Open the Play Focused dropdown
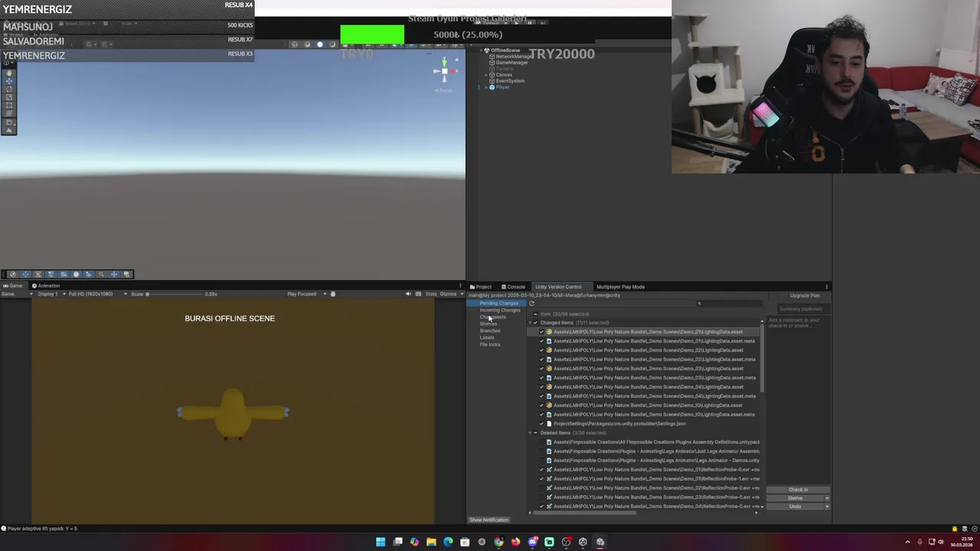Image resolution: width=980 pixels, height=551 pixels. coord(307,294)
